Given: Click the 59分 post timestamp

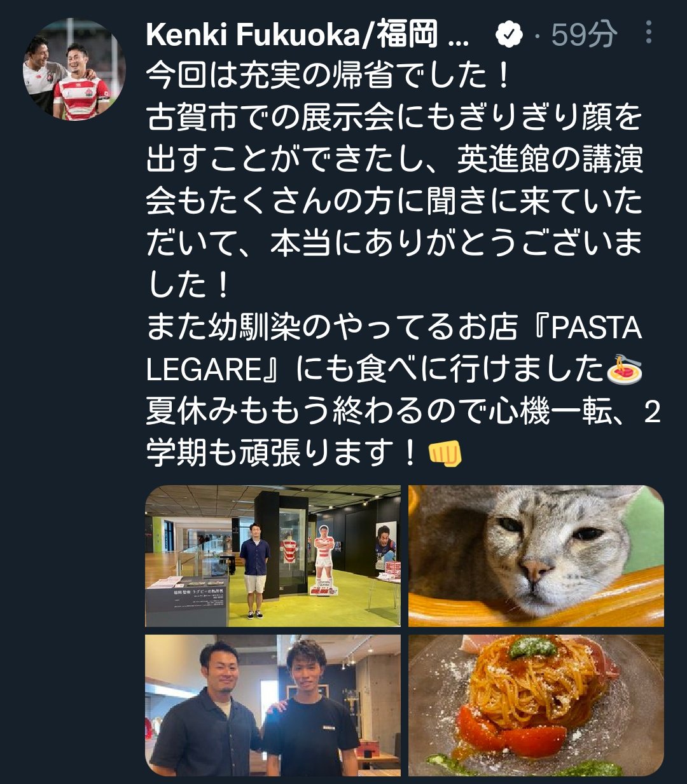Looking at the screenshot, I should (584, 34).
